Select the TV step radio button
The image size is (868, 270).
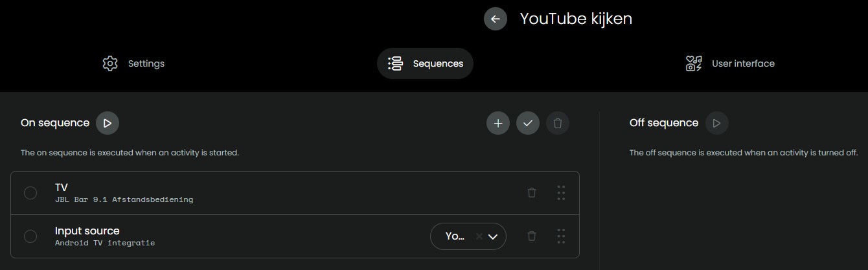click(30, 193)
